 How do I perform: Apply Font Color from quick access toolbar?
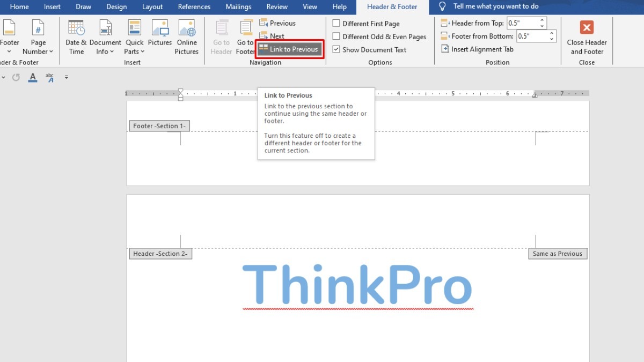tap(33, 77)
